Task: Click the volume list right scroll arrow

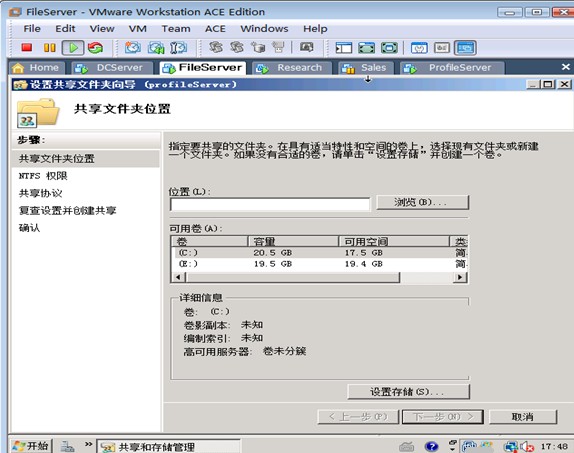Action: pos(460,277)
